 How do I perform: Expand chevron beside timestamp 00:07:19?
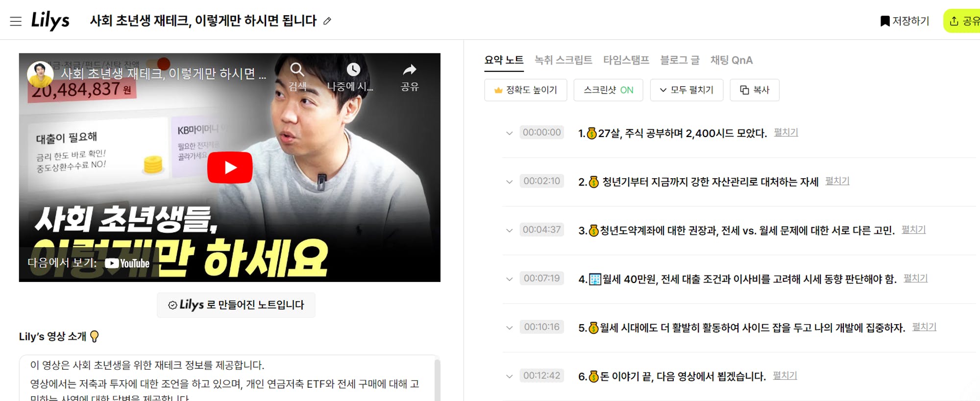coord(510,279)
